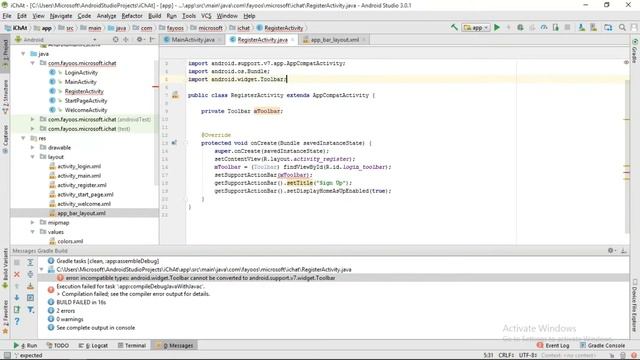The image size is (640, 360).
Task: Click blue down arrow next-message icon
Action: click(17, 298)
